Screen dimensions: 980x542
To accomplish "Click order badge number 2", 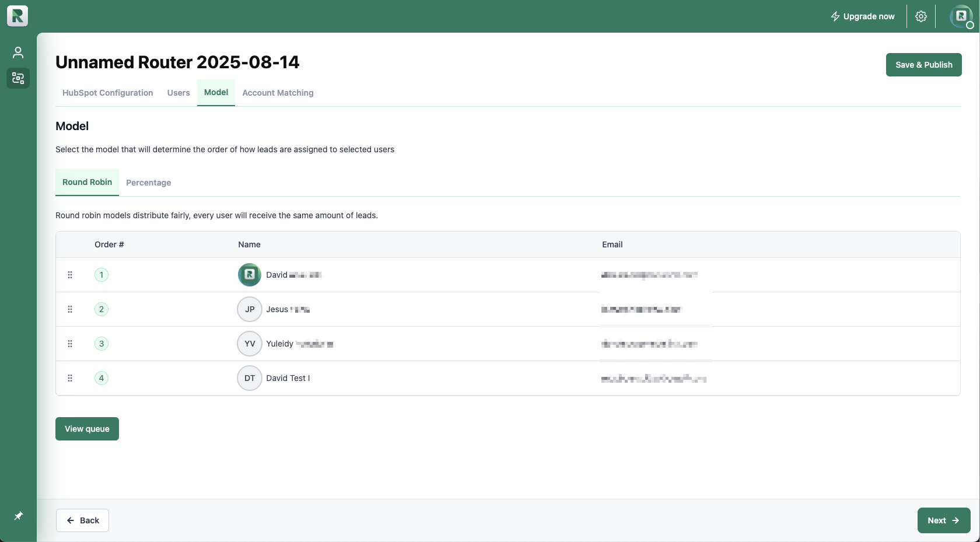I will point(101,309).
